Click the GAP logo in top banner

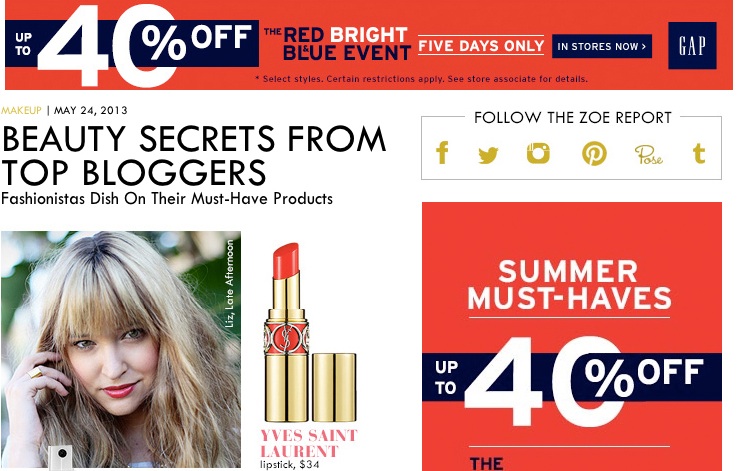pyautogui.click(x=692, y=45)
